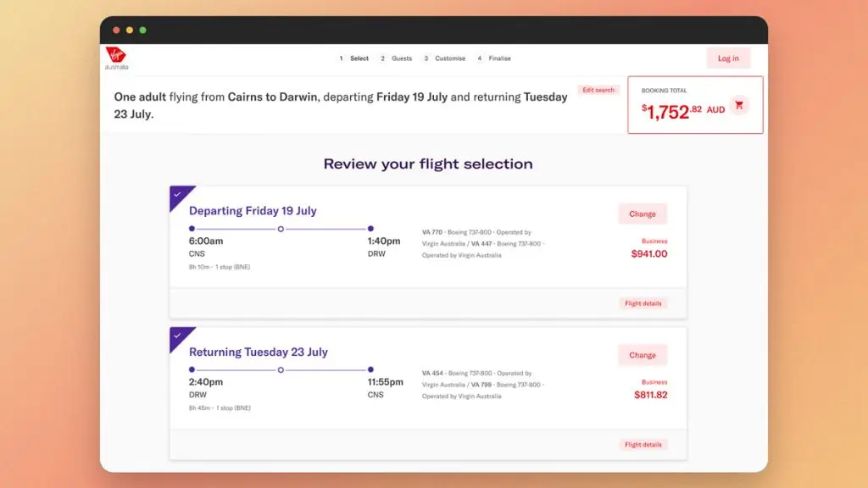Open the shopping cart icon in Booking Total

pyautogui.click(x=739, y=105)
